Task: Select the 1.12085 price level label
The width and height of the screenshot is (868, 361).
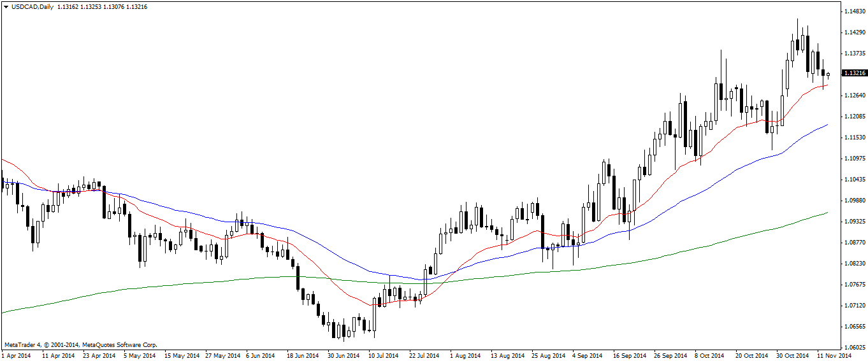Action: [x=854, y=117]
